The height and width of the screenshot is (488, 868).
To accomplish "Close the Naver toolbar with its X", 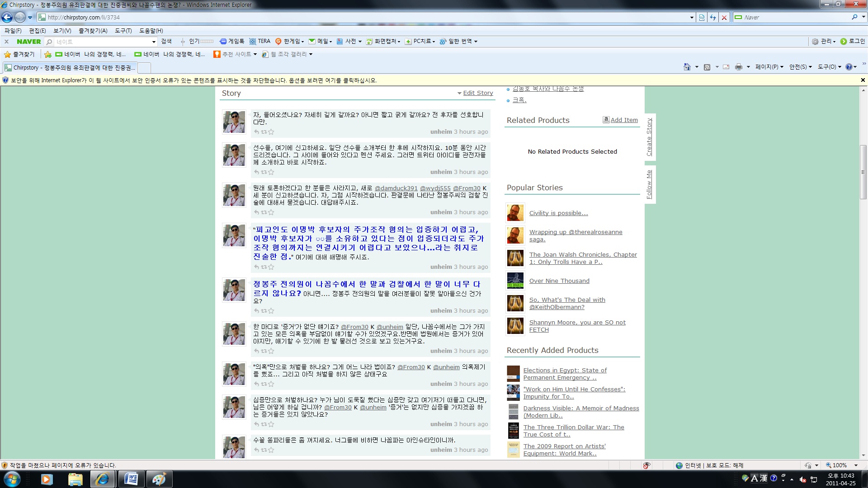I will coord(6,42).
